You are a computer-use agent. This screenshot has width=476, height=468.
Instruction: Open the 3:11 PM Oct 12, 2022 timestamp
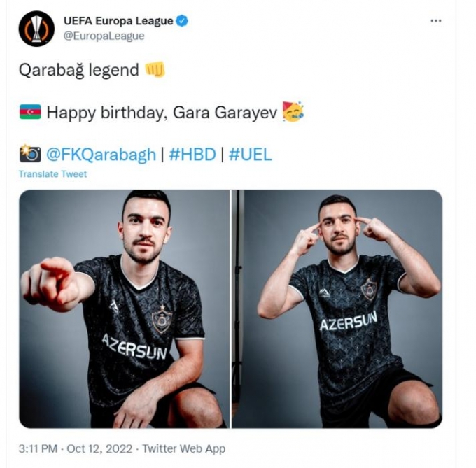point(76,448)
